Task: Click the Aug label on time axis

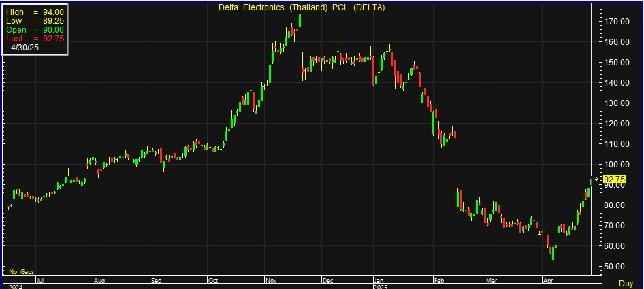Action: 99,281
